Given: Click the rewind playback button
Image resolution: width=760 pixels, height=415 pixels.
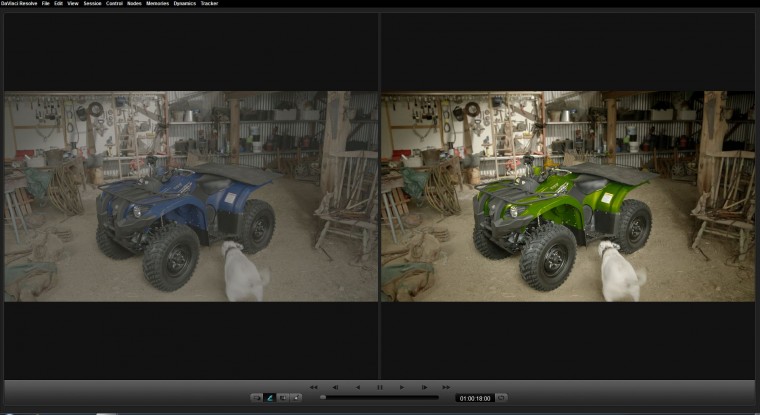Looking at the screenshot, I should click(313, 386).
